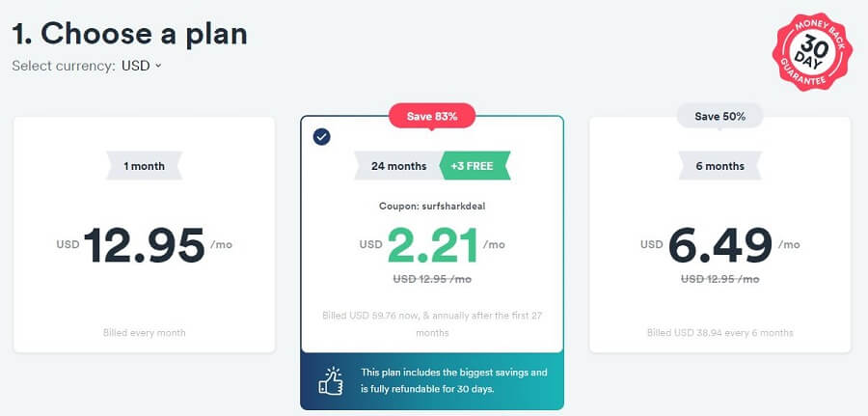Select the 6 months plan card
868x416 pixels.
pos(719,235)
